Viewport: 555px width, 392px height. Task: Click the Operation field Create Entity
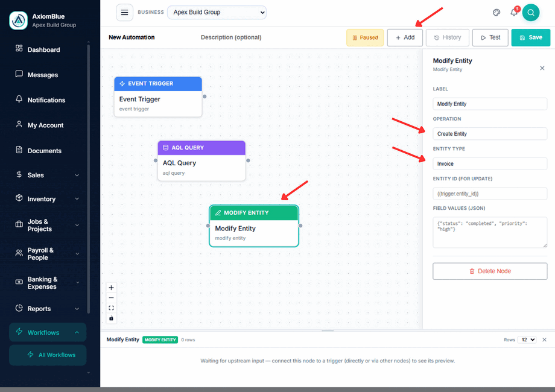(490, 134)
